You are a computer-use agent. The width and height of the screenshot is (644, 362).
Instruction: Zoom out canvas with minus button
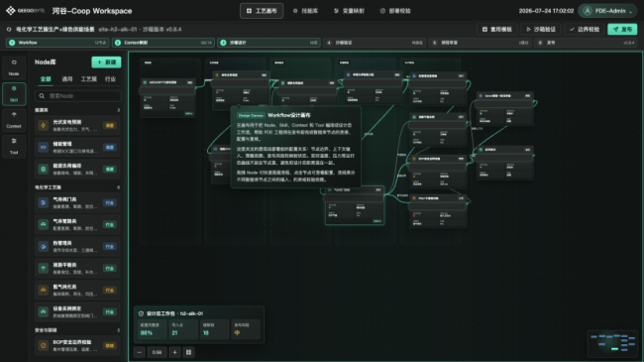pos(140,352)
